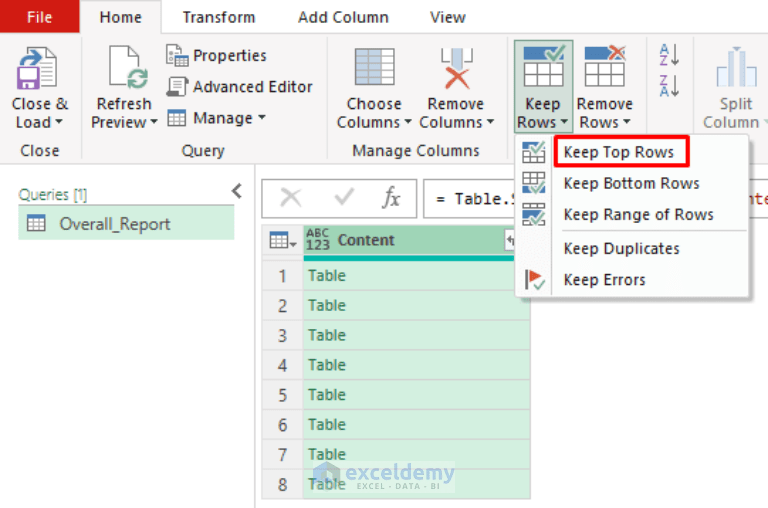The width and height of the screenshot is (768, 508).
Task: Expand the Refresh Preview dropdown arrow
Action: [154, 121]
